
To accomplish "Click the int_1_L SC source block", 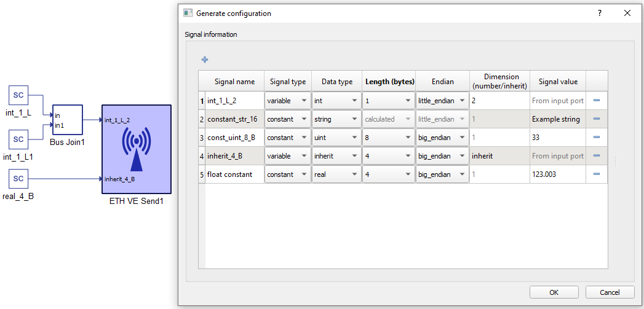I will (18, 95).
